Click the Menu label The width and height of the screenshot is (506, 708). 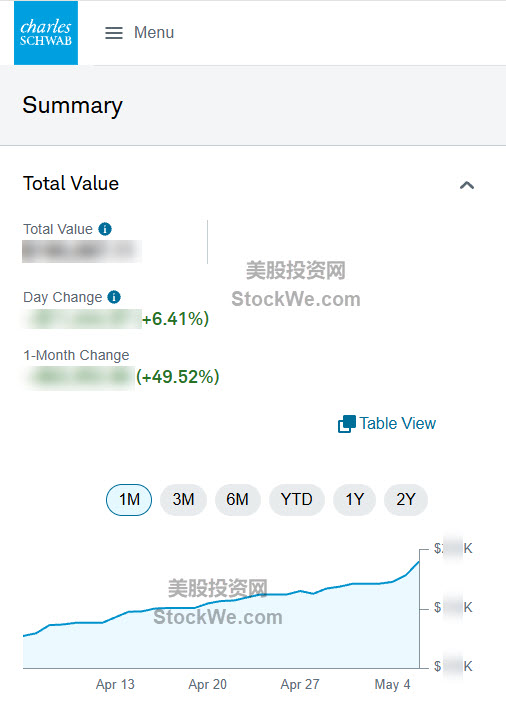pyautogui.click(x=154, y=33)
